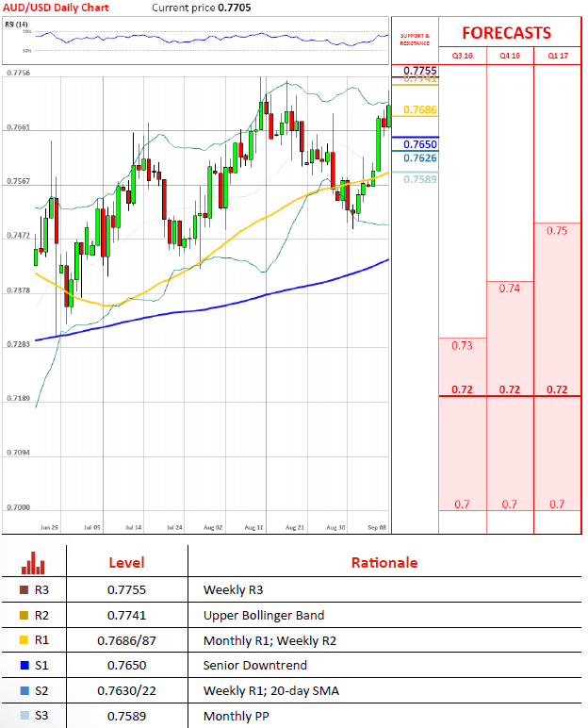Click the 0.7650 support label on chart
This screenshot has height=728, width=588.
419,144
